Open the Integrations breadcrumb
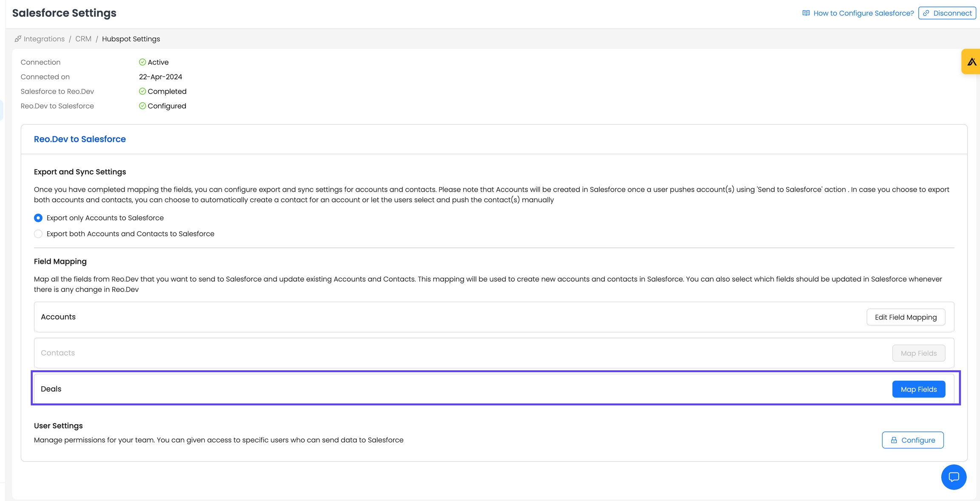The height and width of the screenshot is (501, 980). pyautogui.click(x=44, y=39)
